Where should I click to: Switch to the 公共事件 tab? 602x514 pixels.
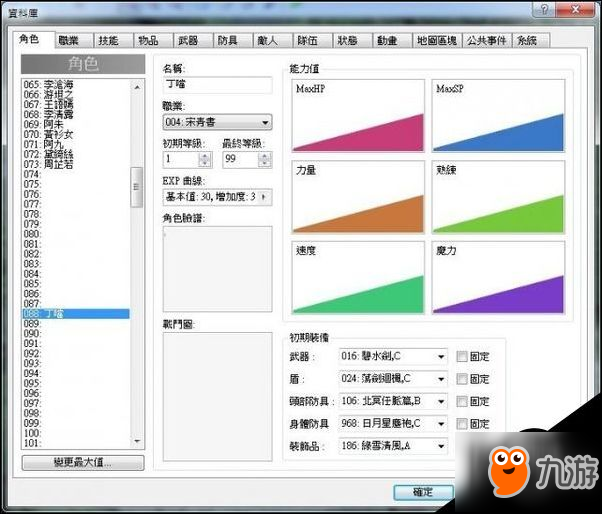point(487,40)
